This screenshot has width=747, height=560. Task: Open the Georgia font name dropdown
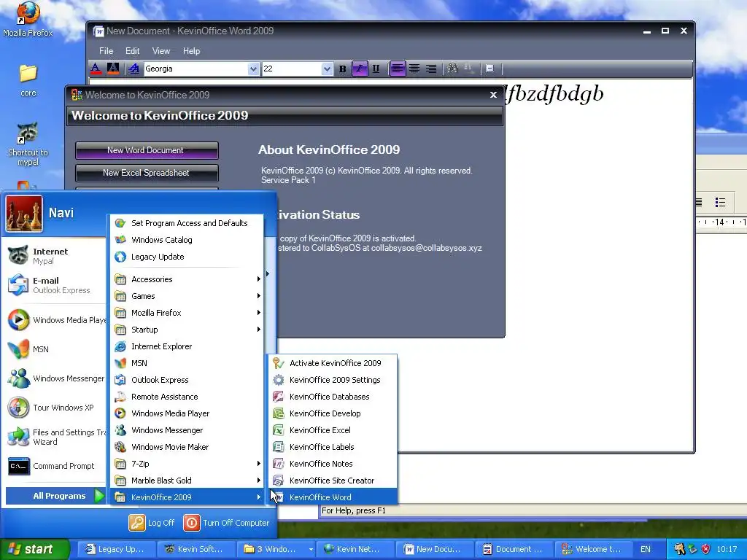tap(253, 69)
